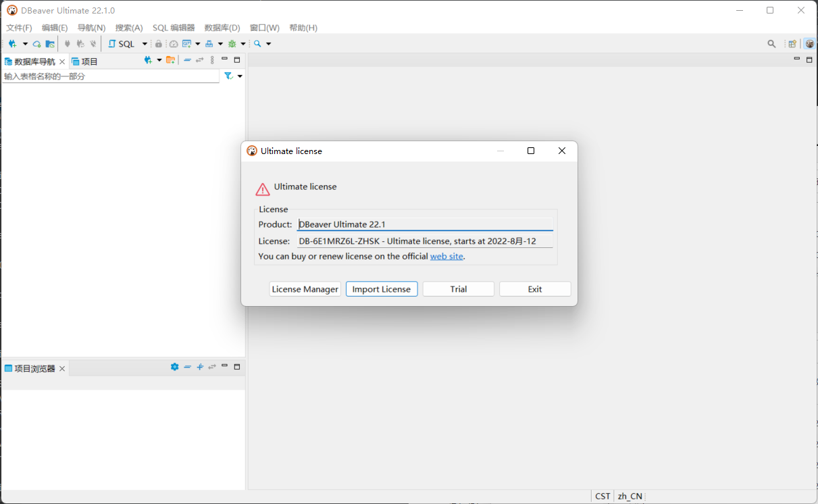The height and width of the screenshot is (504, 818).
Task: Open the 编辑(E) menu
Action: tap(55, 28)
